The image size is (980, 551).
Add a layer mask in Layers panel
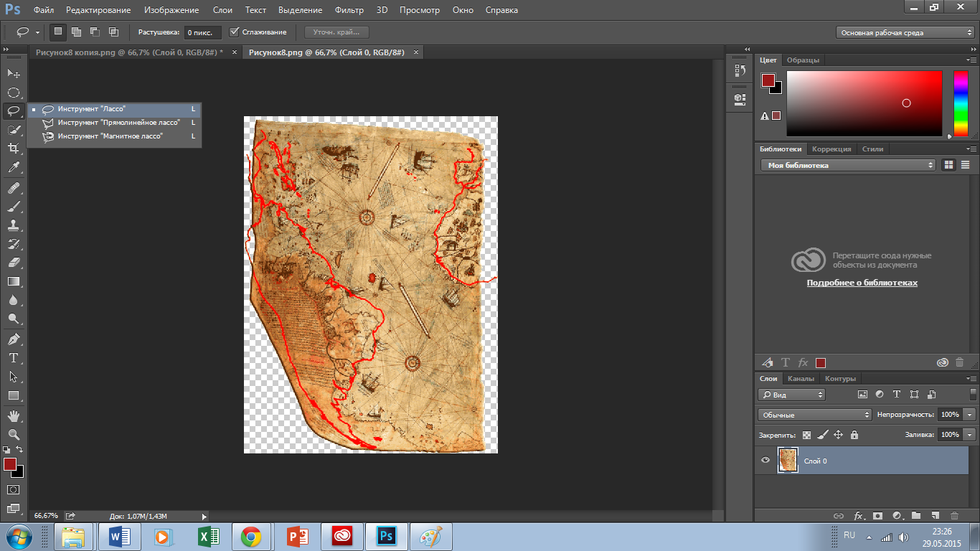877,516
